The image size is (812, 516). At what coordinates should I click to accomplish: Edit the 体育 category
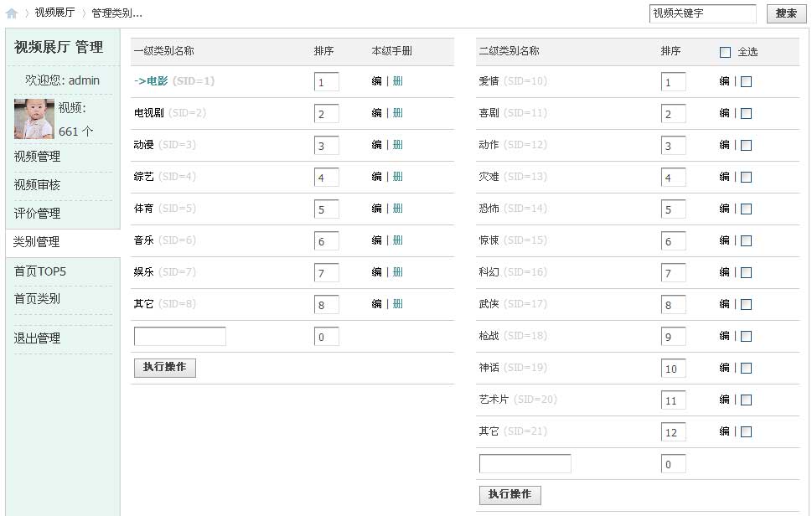376,209
